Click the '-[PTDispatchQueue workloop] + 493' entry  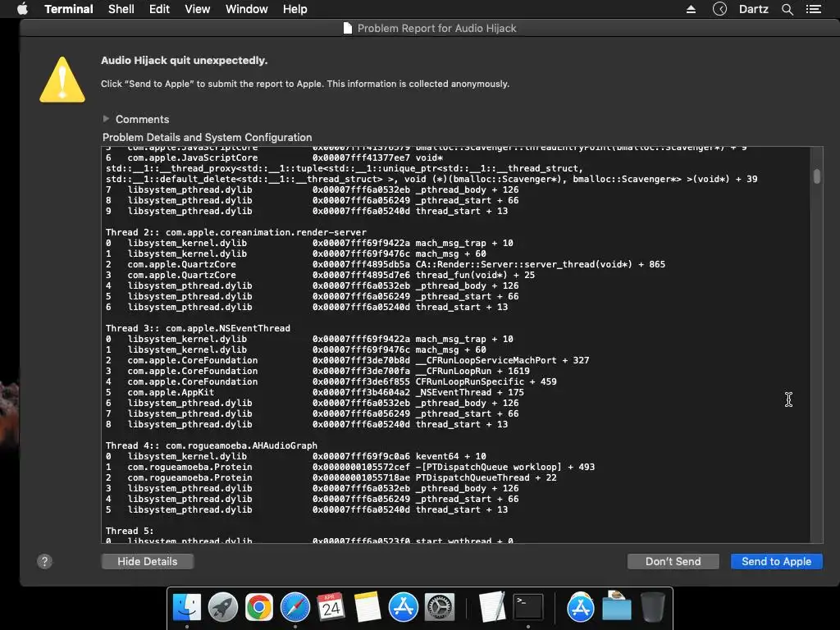coord(504,467)
